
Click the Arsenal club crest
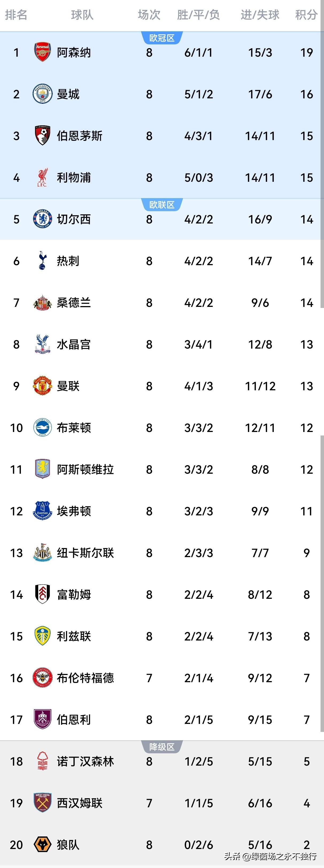43,53
